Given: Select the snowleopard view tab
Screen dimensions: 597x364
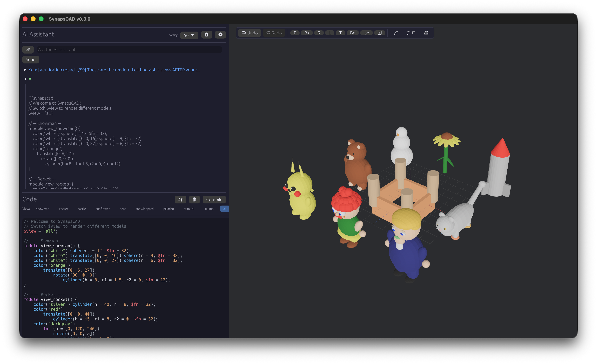Looking at the screenshot, I should [x=145, y=209].
